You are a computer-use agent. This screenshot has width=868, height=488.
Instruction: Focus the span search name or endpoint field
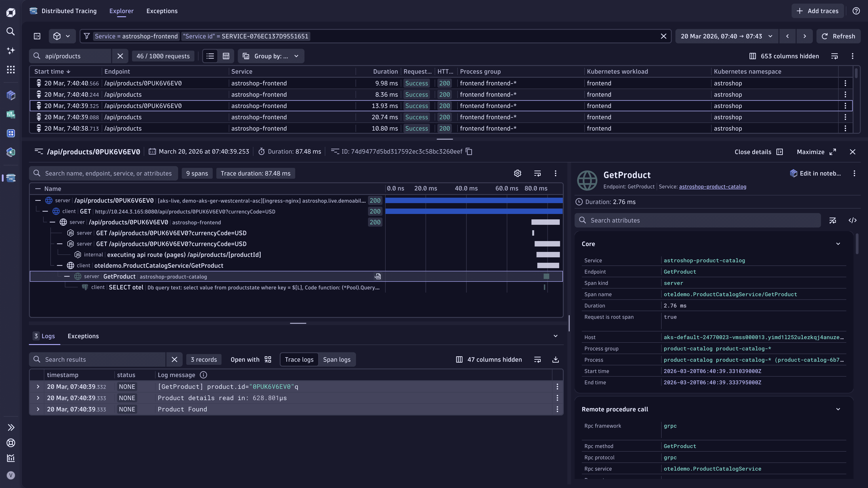click(x=104, y=174)
